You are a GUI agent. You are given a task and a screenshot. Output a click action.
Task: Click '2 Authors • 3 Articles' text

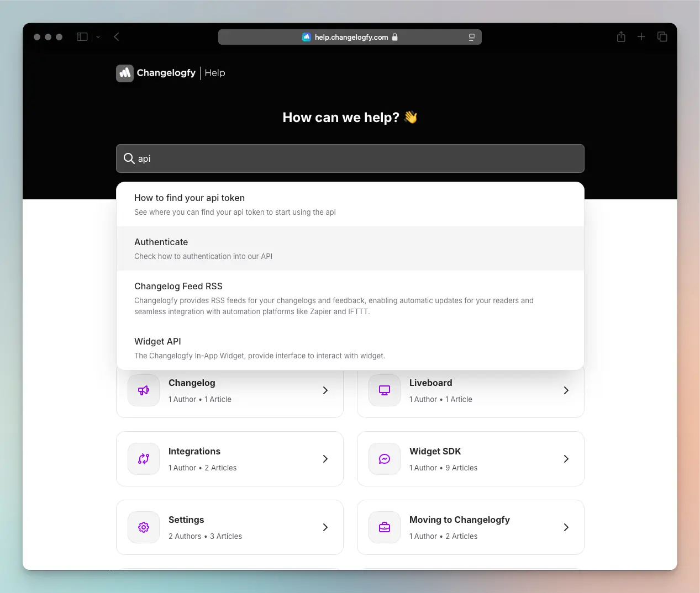[206, 536]
